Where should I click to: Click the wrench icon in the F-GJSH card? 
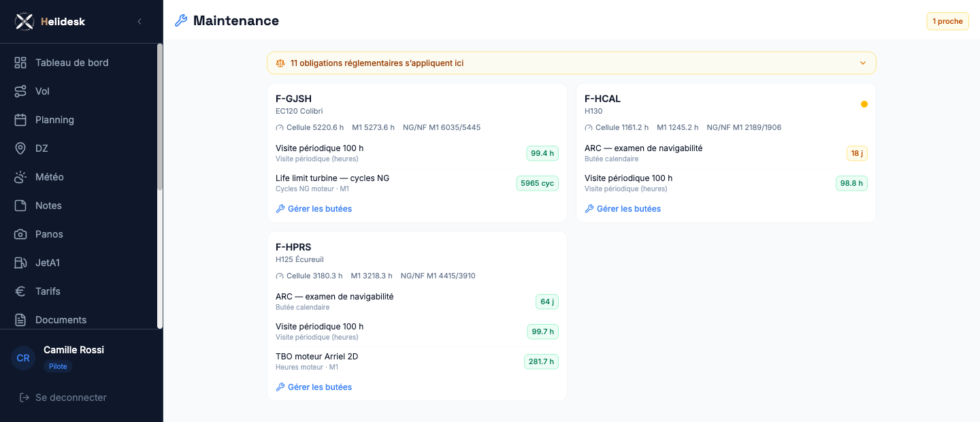coord(280,209)
